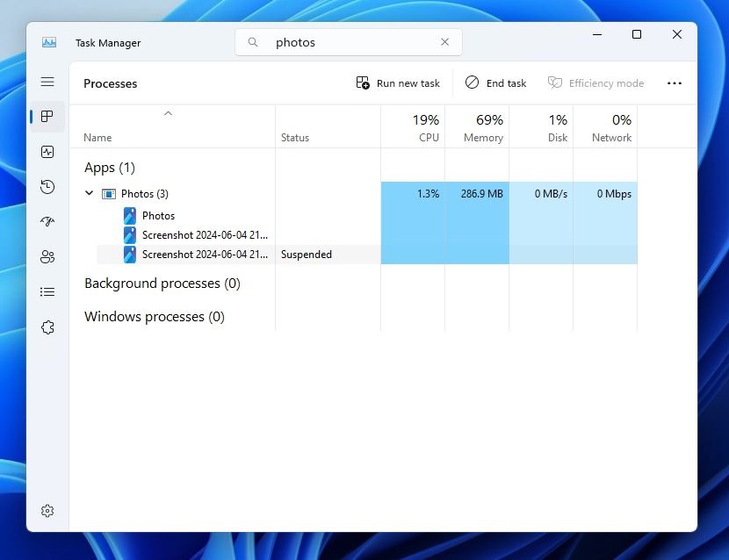Open the Performance page in the sidebar
Image resolution: width=729 pixels, height=560 pixels.
tap(47, 152)
